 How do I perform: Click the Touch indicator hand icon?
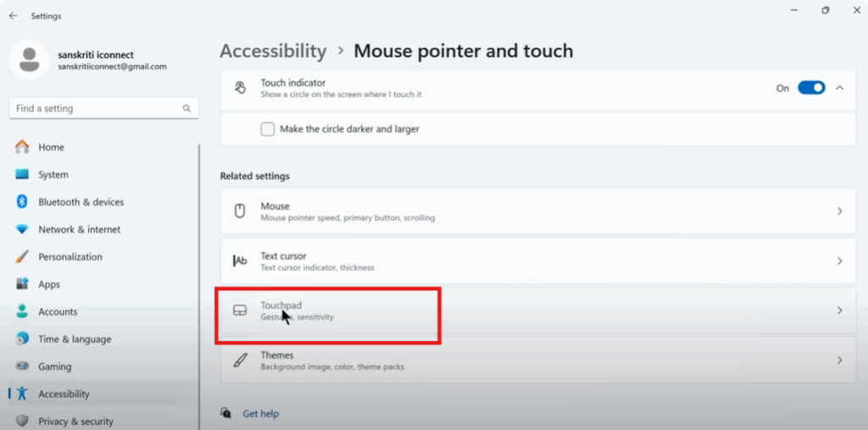(x=240, y=87)
